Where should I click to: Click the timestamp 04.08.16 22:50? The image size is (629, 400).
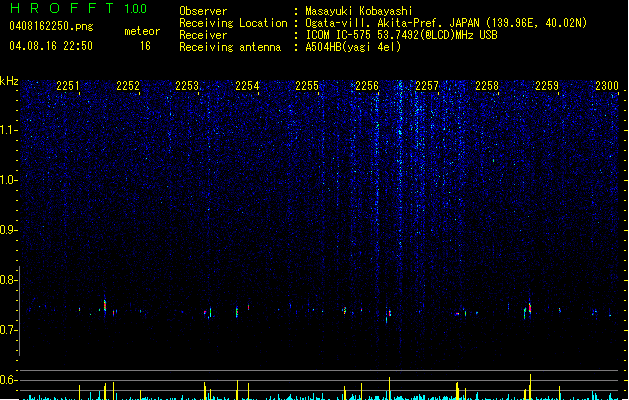click(51, 46)
